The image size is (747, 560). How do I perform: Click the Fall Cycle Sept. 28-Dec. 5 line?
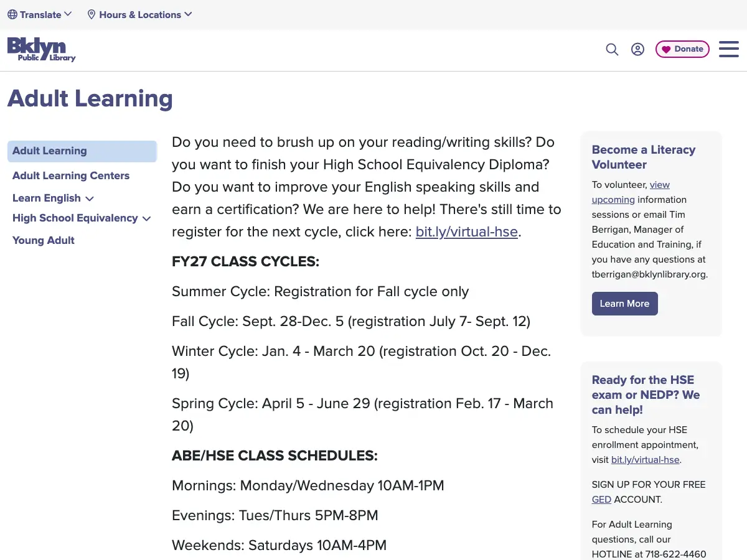pos(351,322)
